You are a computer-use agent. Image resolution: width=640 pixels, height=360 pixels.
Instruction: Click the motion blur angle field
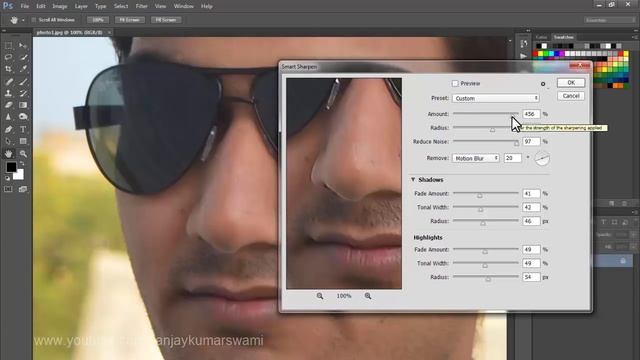[x=513, y=158]
